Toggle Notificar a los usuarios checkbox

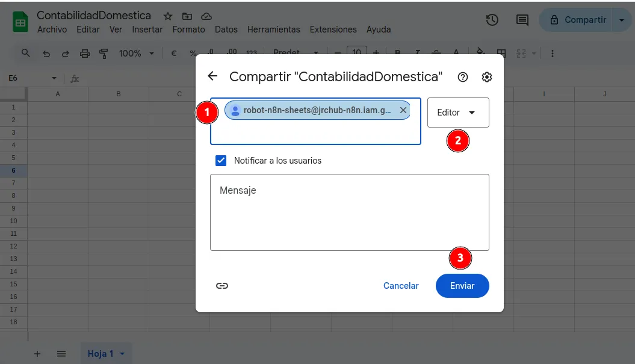pyautogui.click(x=221, y=161)
